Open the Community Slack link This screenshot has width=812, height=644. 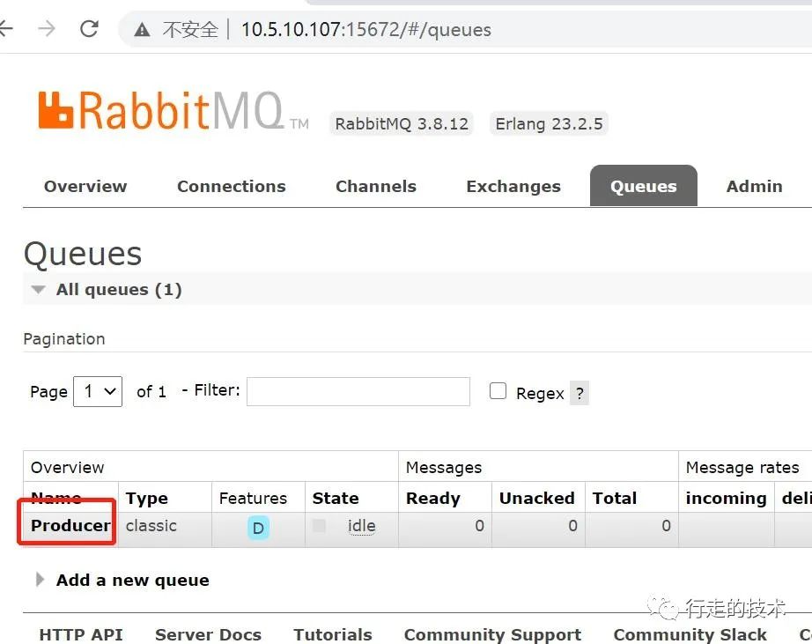(x=690, y=634)
